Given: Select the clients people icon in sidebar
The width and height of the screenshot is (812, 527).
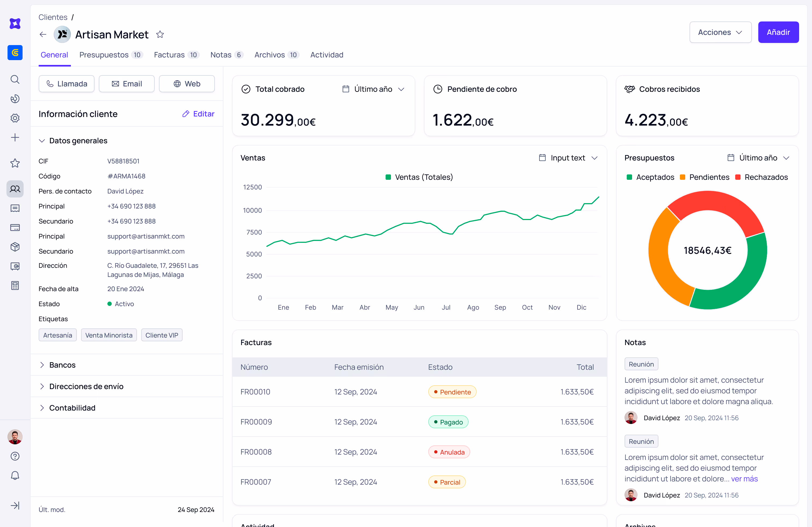Looking at the screenshot, I should tap(15, 189).
